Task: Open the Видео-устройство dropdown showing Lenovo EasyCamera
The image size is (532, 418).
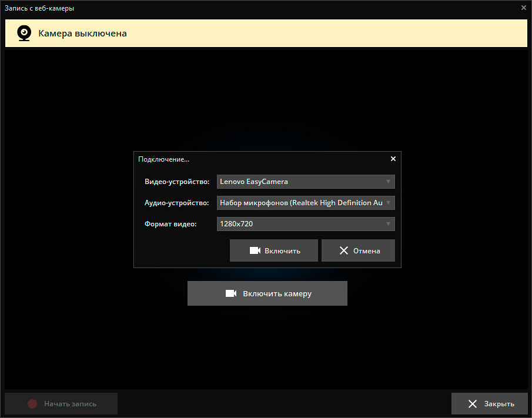Action: click(306, 182)
